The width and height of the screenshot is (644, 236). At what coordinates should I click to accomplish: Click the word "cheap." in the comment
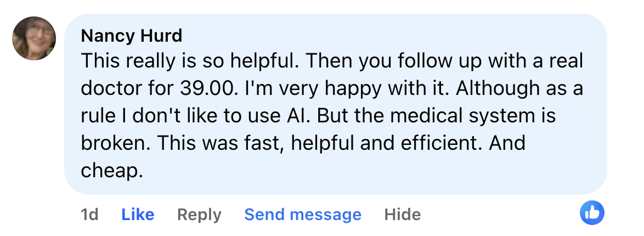click(x=112, y=171)
